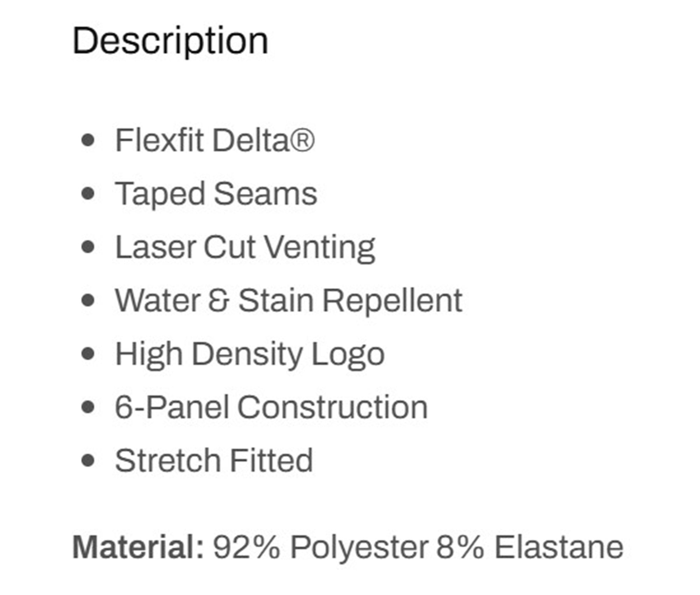This screenshot has height=595, width=700.
Task: Select the Laser Cut Venting line
Action: [245, 247]
